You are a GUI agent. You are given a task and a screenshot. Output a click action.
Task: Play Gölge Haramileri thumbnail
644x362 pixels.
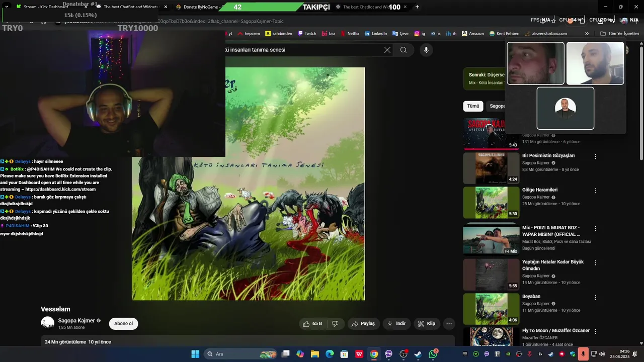[x=491, y=203]
